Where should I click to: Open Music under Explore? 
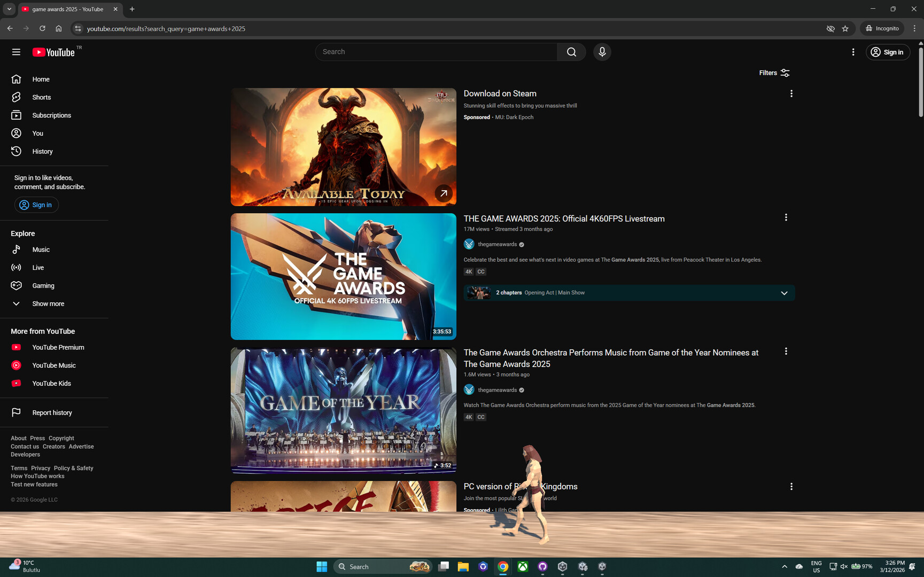(x=41, y=249)
